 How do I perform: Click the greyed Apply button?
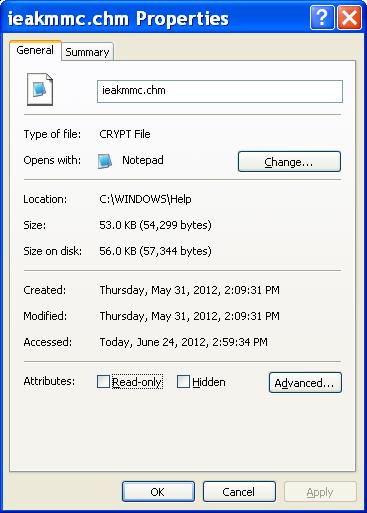coord(320,492)
